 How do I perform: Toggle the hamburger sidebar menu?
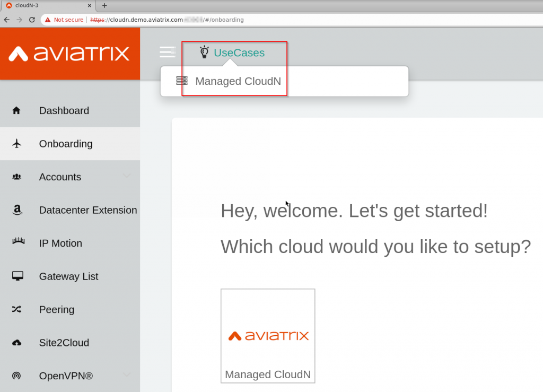coord(168,52)
